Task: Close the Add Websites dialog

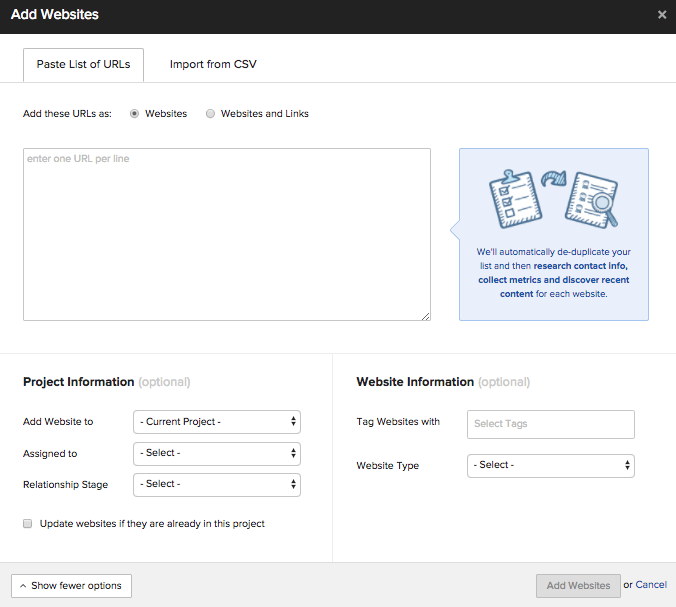Action: coord(661,15)
